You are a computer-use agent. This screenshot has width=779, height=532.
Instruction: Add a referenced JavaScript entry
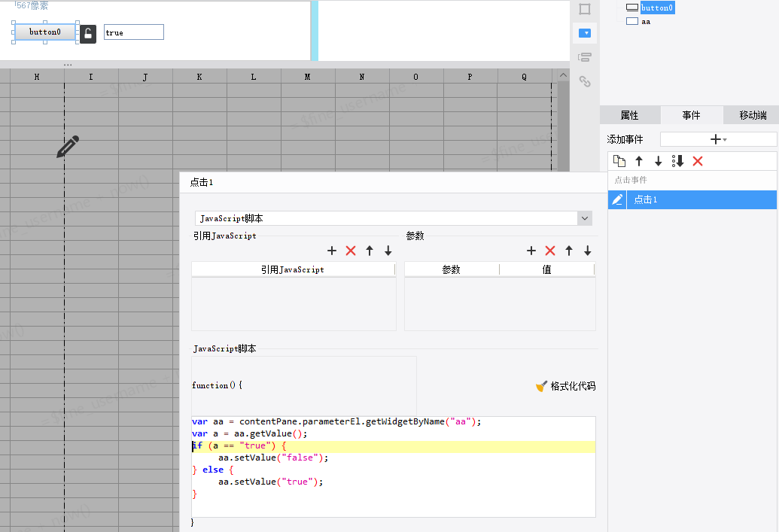332,251
